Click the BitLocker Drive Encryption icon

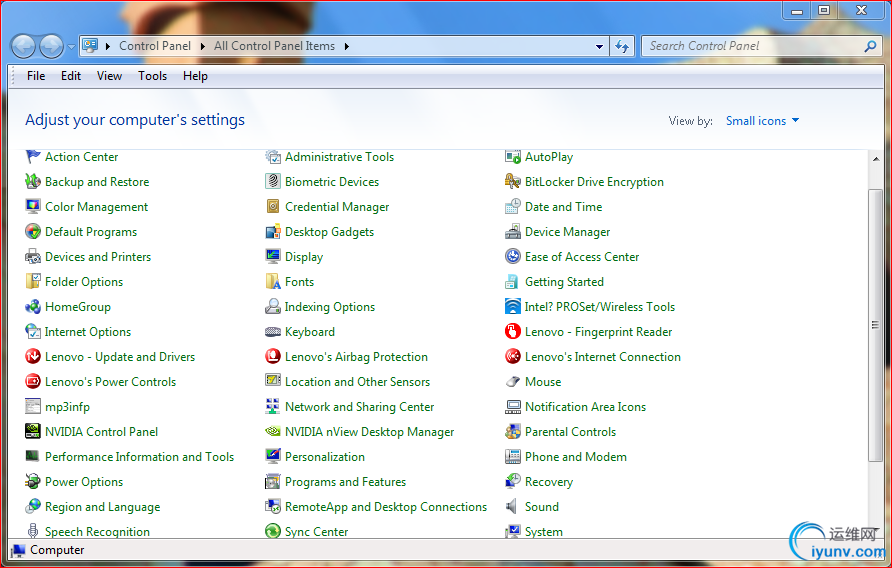click(513, 182)
